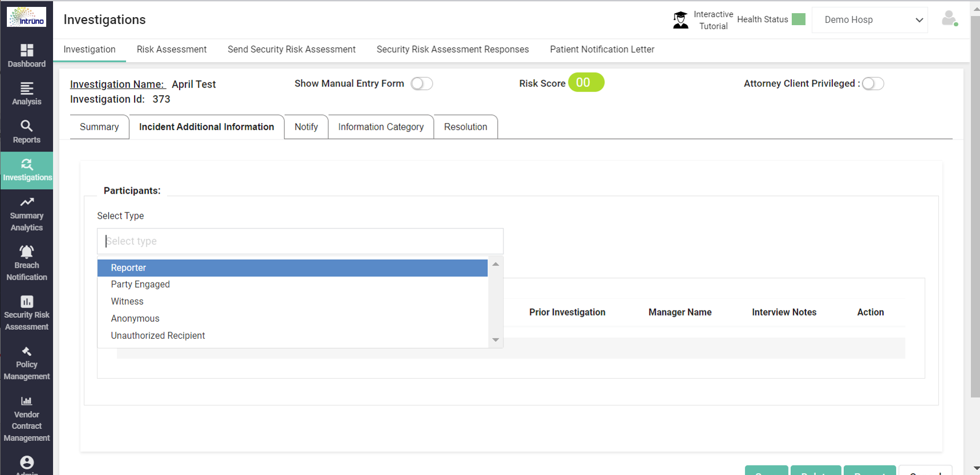The height and width of the screenshot is (475, 980).
Task: Select Witness from the type list
Action: click(127, 301)
